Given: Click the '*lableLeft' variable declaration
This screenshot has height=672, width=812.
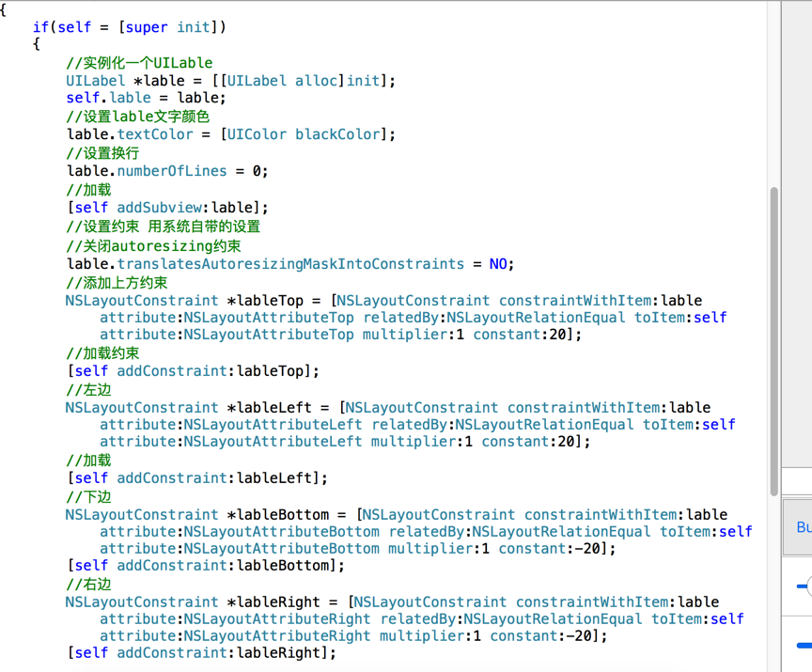Looking at the screenshot, I should (270, 408).
